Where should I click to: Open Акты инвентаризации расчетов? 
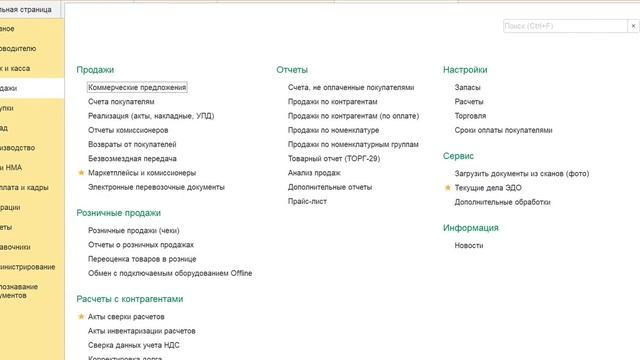(x=142, y=331)
